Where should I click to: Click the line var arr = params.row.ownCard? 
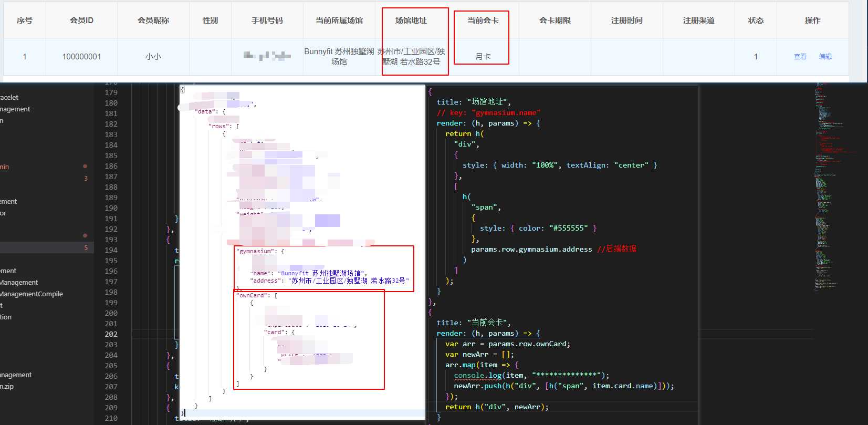[508, 344]
